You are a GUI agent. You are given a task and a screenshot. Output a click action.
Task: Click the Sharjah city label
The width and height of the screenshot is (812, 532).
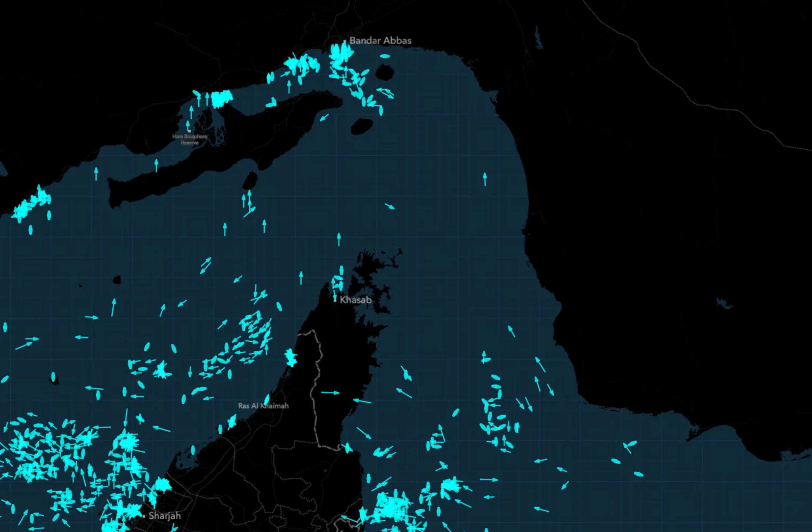coord(164,516)
